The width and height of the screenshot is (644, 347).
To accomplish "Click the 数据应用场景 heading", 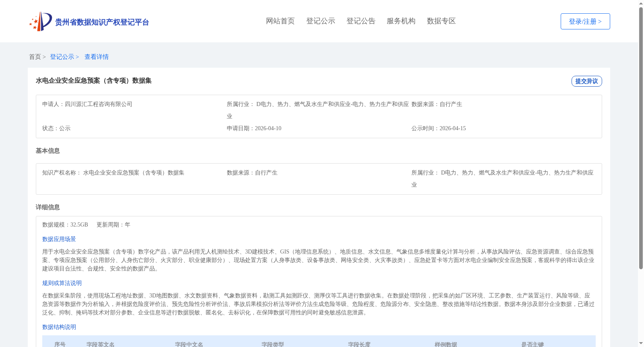I will (59, 239).
